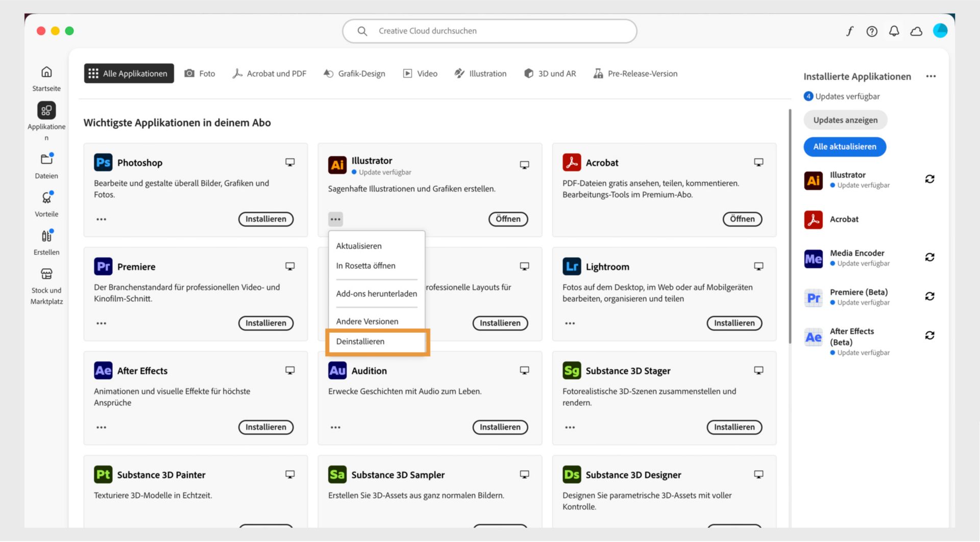This screenshot has height=542, width=980.
Task: Click the Audition Au app icon
Action: coord(337,371)
